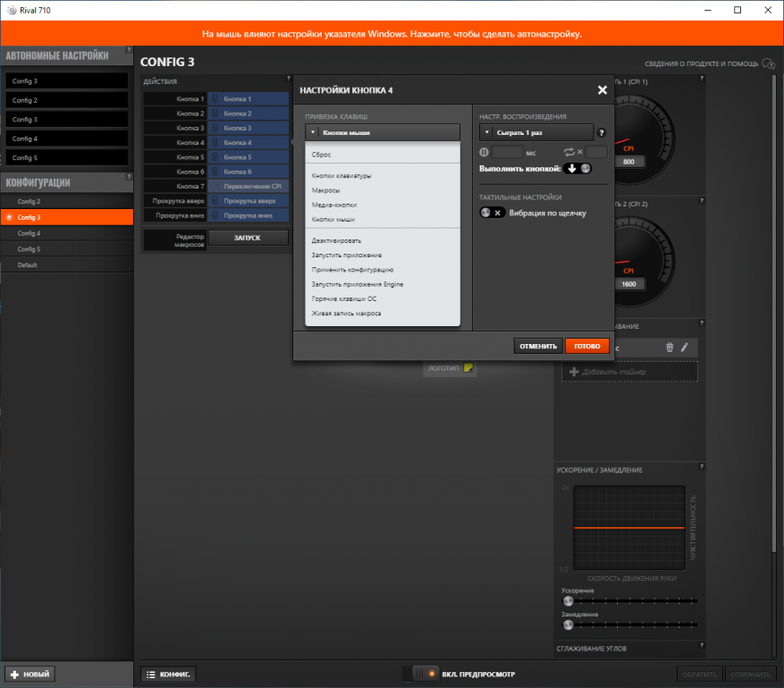Open help for КОНФИГУРАЦИИ panel

pos(129,176)
